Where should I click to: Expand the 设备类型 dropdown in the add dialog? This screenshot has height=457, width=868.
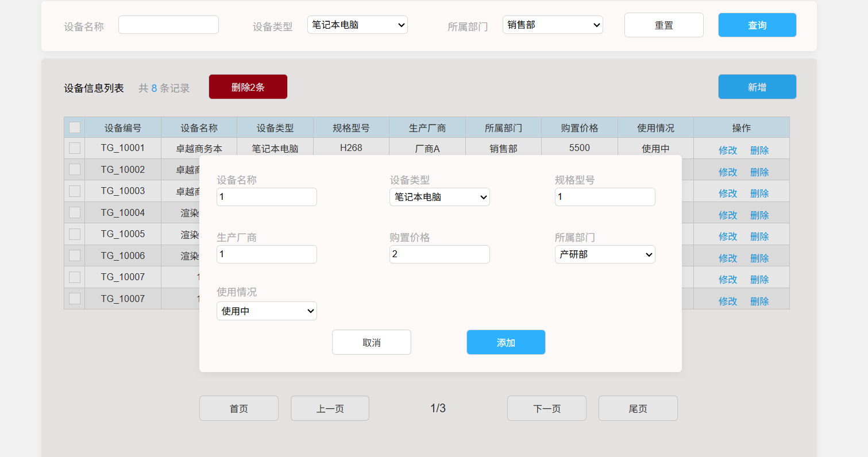pyautogui.click(x=439, y=197)
